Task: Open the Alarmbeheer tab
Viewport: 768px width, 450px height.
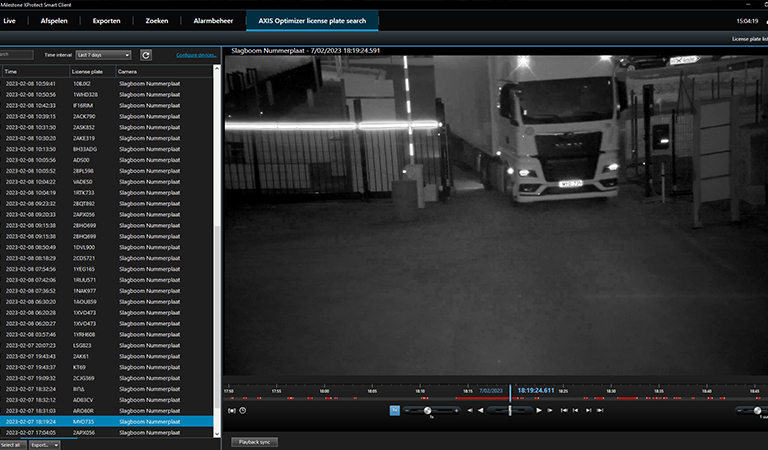Action: 214,20
